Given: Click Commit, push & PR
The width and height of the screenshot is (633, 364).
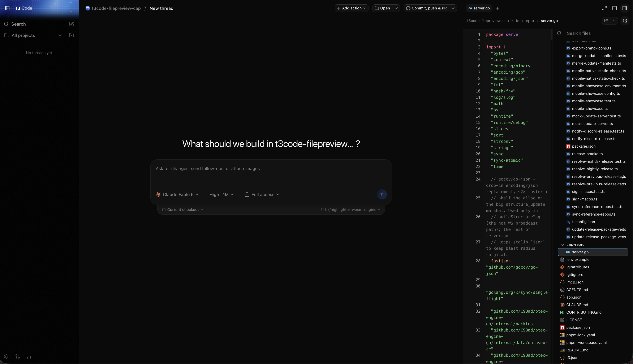Looking at the screenshot, I should (426, 8).
